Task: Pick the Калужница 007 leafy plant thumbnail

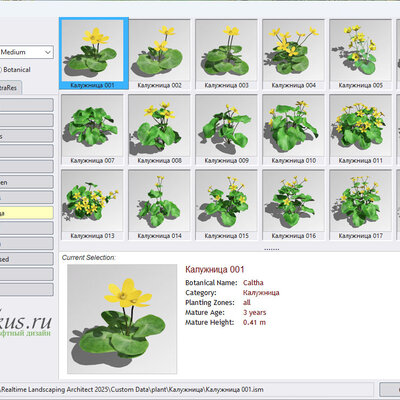Action: 92,129
